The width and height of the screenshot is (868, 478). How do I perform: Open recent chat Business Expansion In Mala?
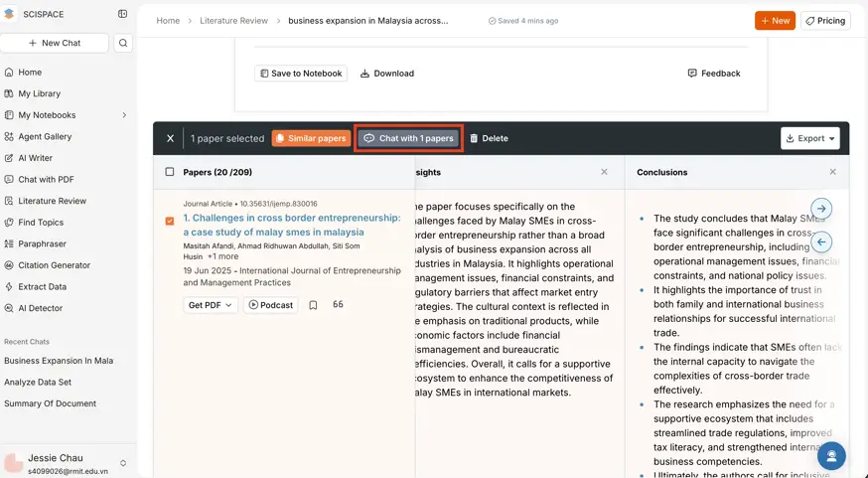[59, 361]
